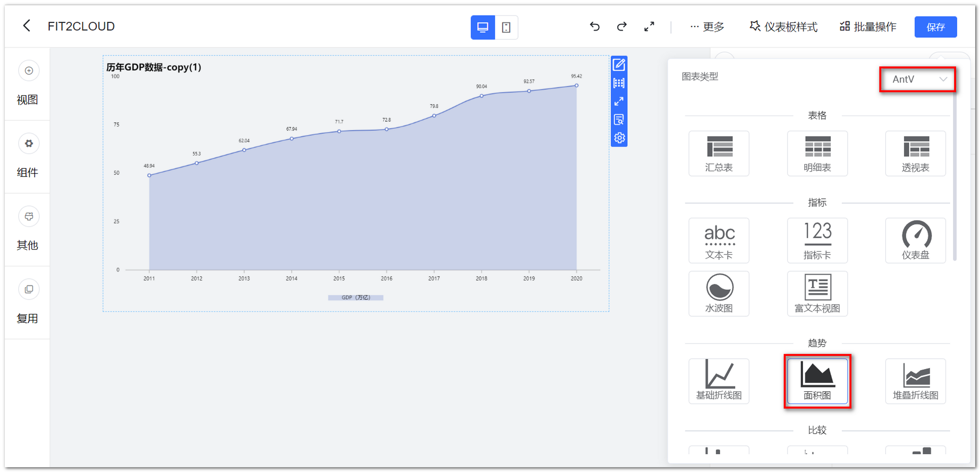Undo the last action
This screenshot has height=472, width=980.
pyautogui.click(x=595, y=26)
